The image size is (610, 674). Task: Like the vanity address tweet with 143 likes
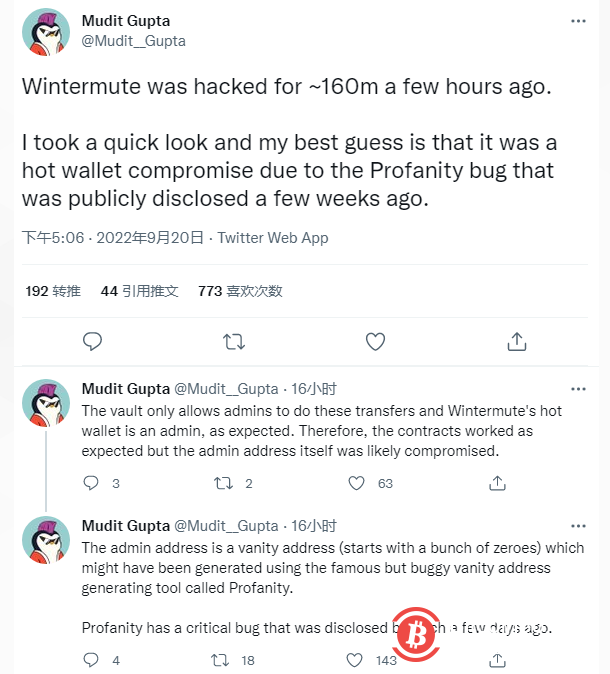(x=357, y=660)
